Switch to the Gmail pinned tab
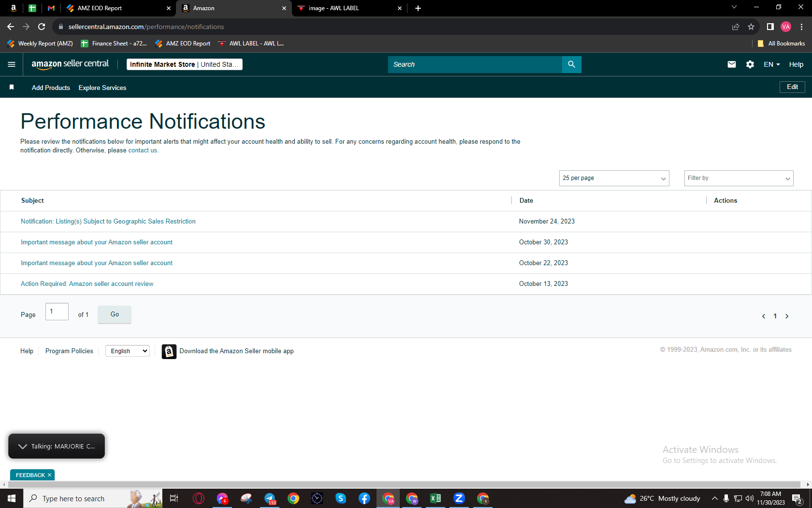812x508 pixels. 51,8
